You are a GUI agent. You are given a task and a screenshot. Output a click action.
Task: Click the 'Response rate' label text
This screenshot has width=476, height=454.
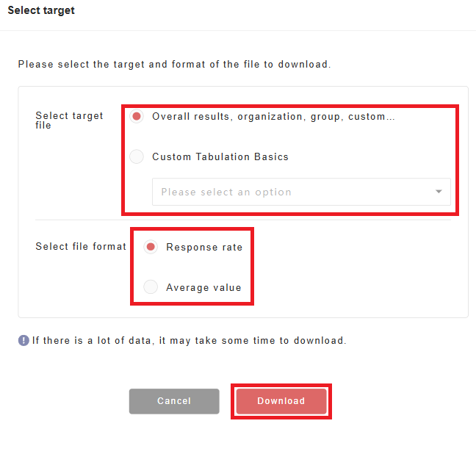coord(204,247)
